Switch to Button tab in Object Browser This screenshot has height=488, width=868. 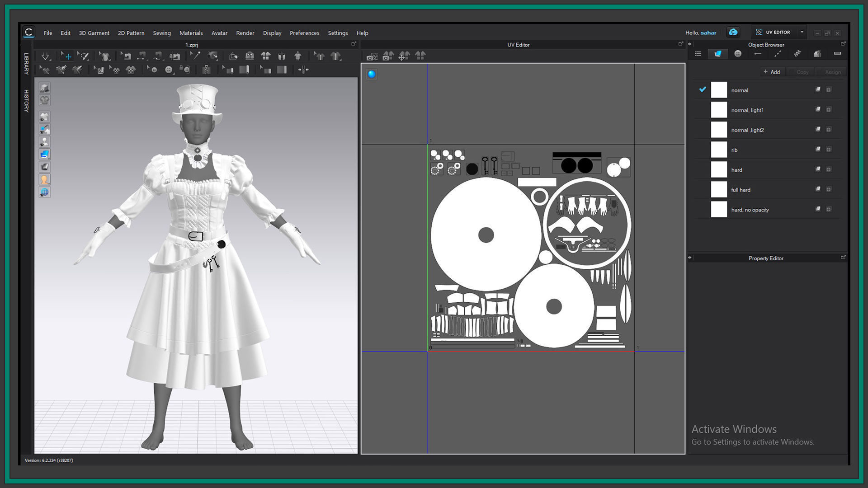click(738, 54)
